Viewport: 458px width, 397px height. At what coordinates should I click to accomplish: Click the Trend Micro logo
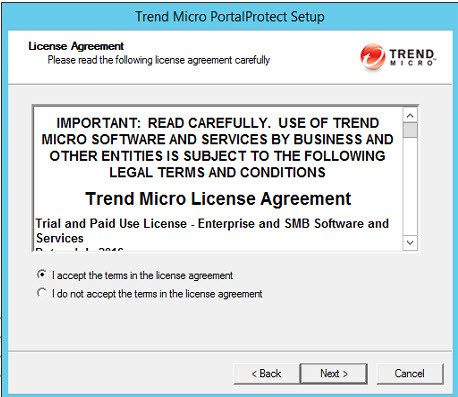pyautogui.click(x=398, y=57)
